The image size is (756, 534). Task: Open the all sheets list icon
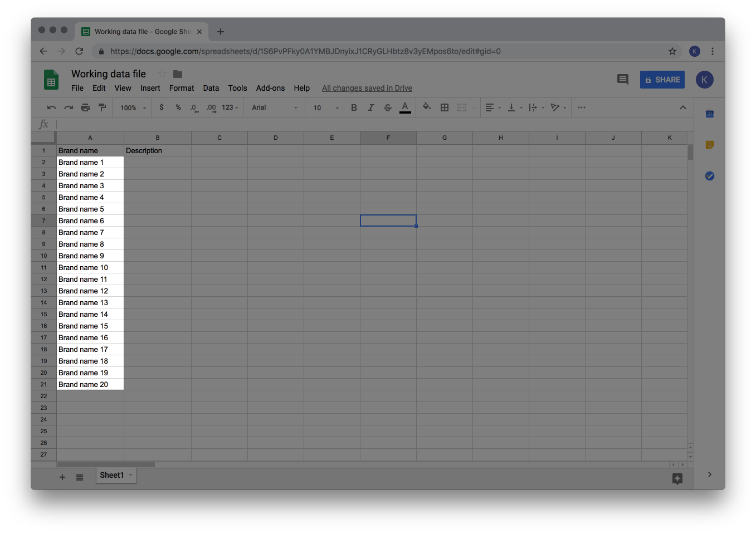[80, 477]
